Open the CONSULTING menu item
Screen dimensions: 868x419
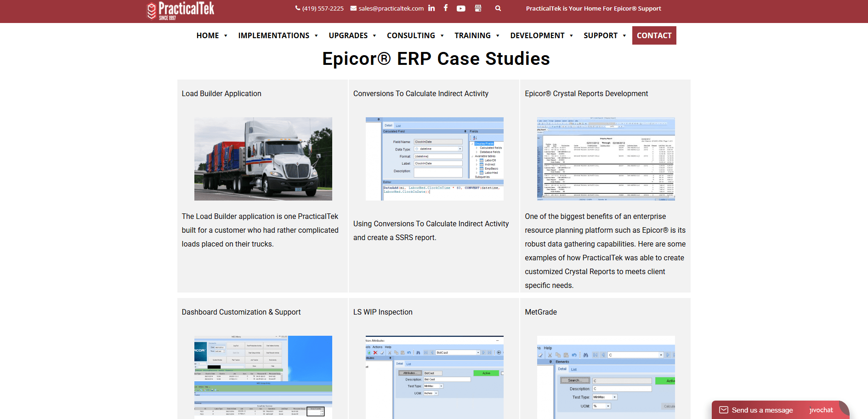(411, 35)
